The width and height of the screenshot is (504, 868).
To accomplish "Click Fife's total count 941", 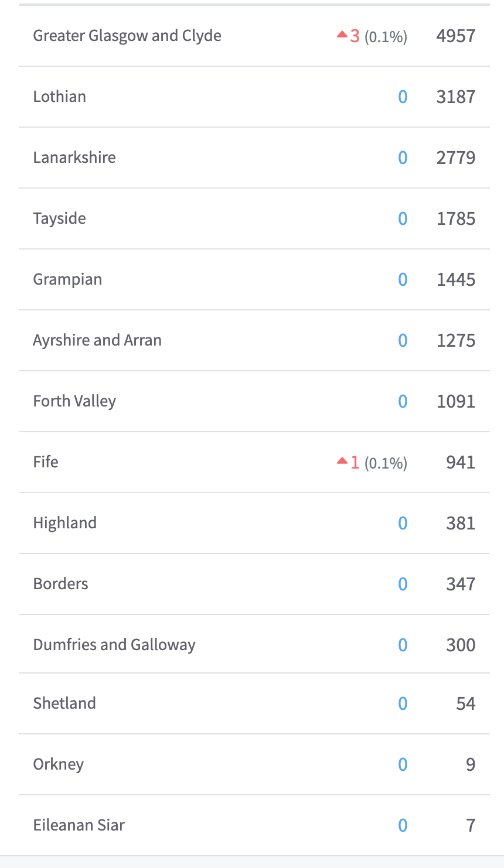I will coord(460,462).
